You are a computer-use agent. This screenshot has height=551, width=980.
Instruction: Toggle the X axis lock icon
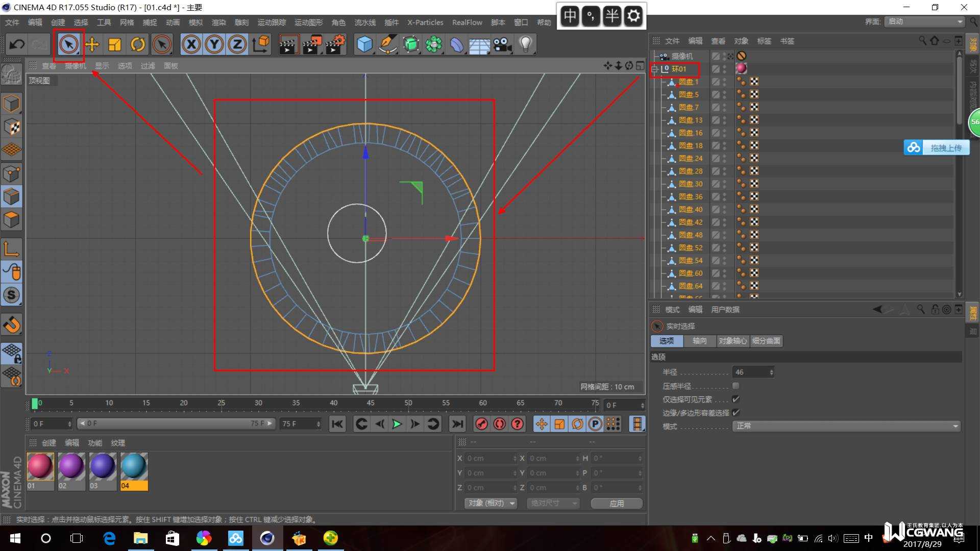(x=191, y=44)
